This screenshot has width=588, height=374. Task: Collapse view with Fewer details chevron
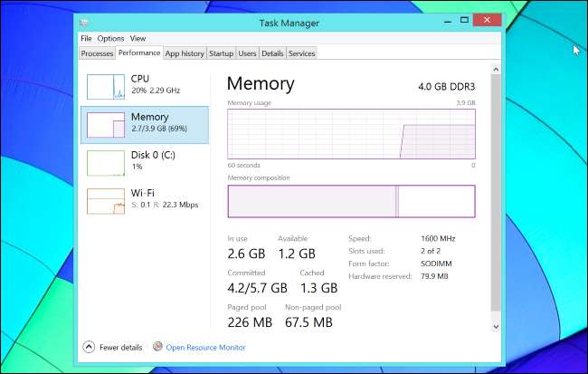(89, 347)
